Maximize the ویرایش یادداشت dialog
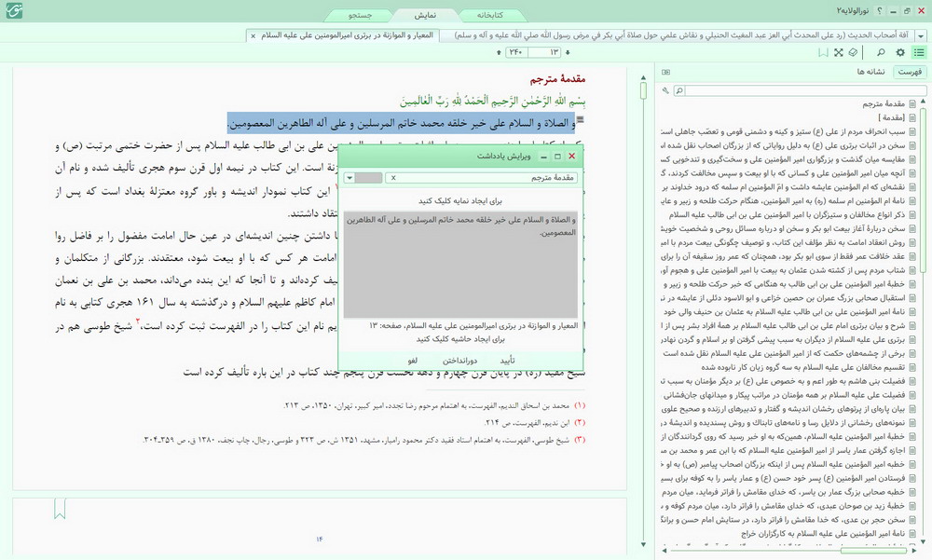The image size is (932, 560). 557,157
